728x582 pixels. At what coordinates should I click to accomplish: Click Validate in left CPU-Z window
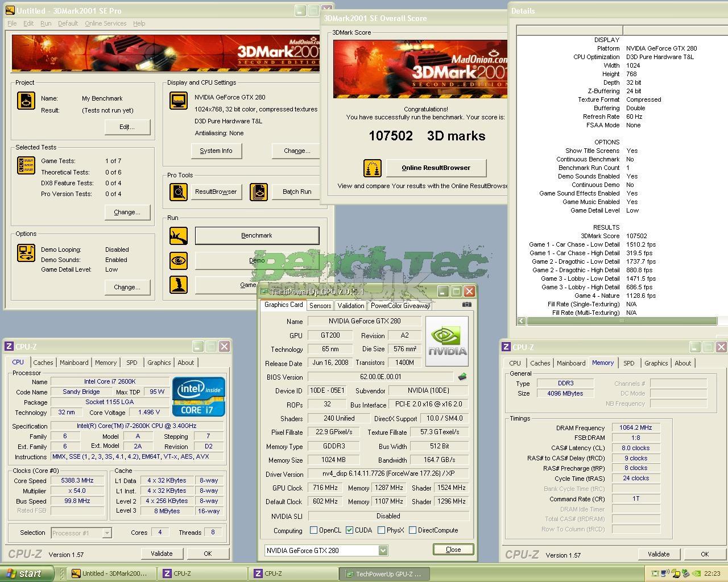tap(162, 554)
